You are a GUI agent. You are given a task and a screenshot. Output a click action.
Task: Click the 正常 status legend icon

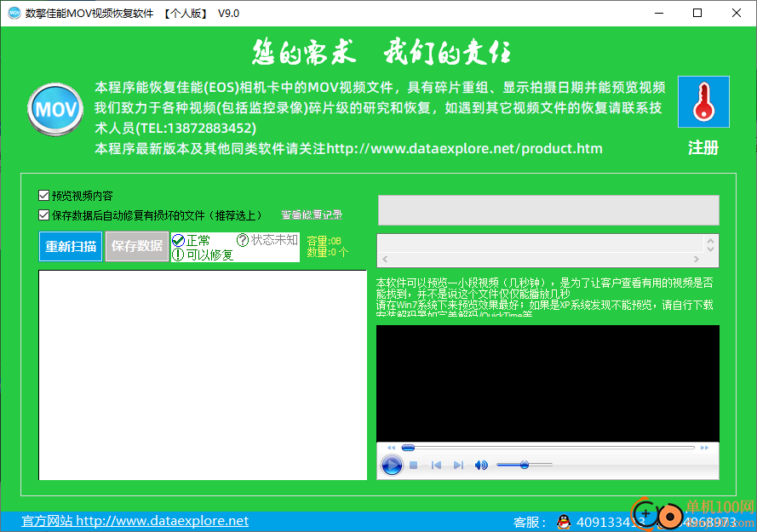(178, 240)
